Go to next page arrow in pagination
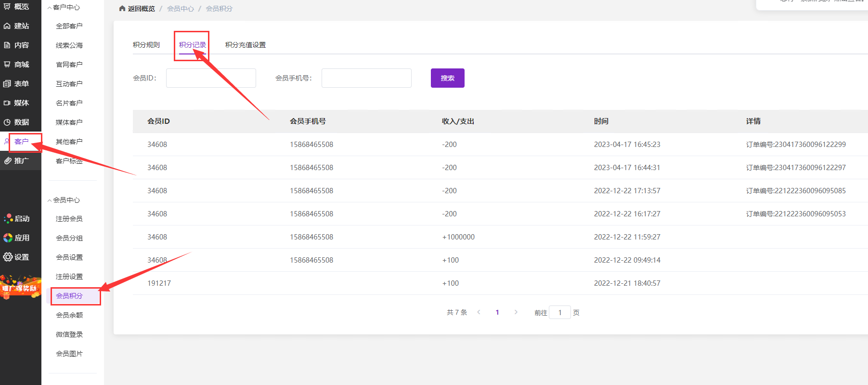The width and height of the screenshot is (868, 385). tap(516, 312)
